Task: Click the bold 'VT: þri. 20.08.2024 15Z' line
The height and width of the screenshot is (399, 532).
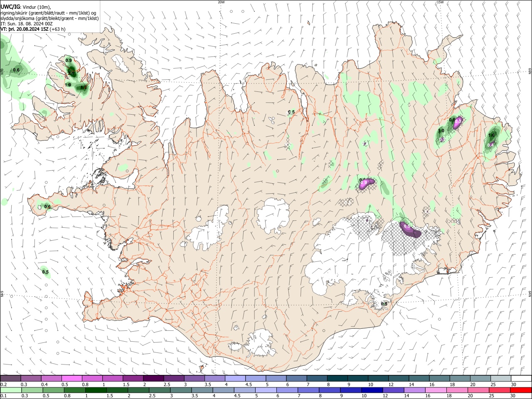Action: click(x=25, y=29)
